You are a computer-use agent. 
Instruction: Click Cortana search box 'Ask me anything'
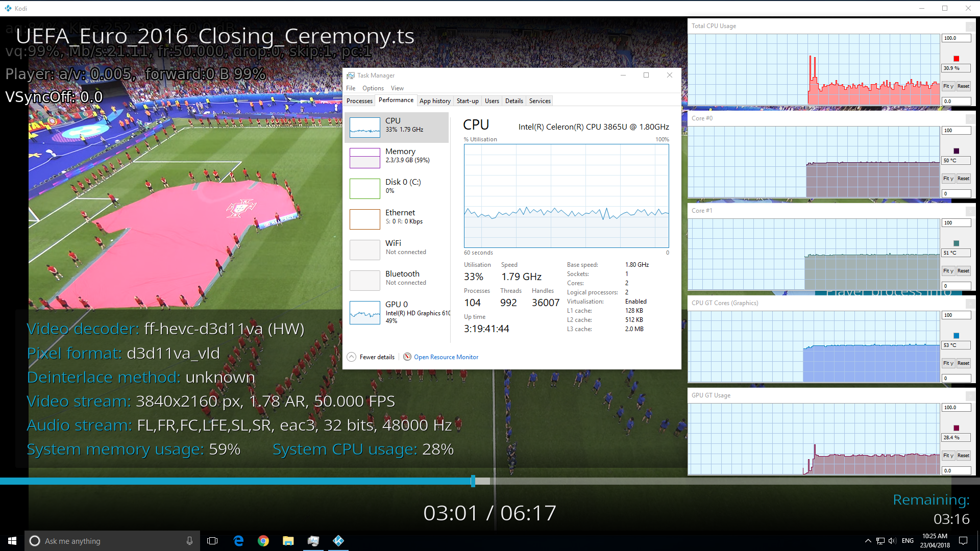coord(111,541)
